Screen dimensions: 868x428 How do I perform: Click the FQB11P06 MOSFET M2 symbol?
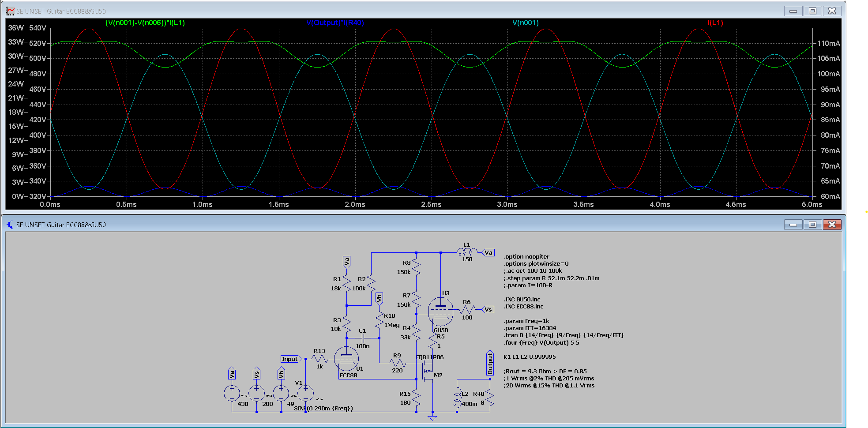(428, 371)
